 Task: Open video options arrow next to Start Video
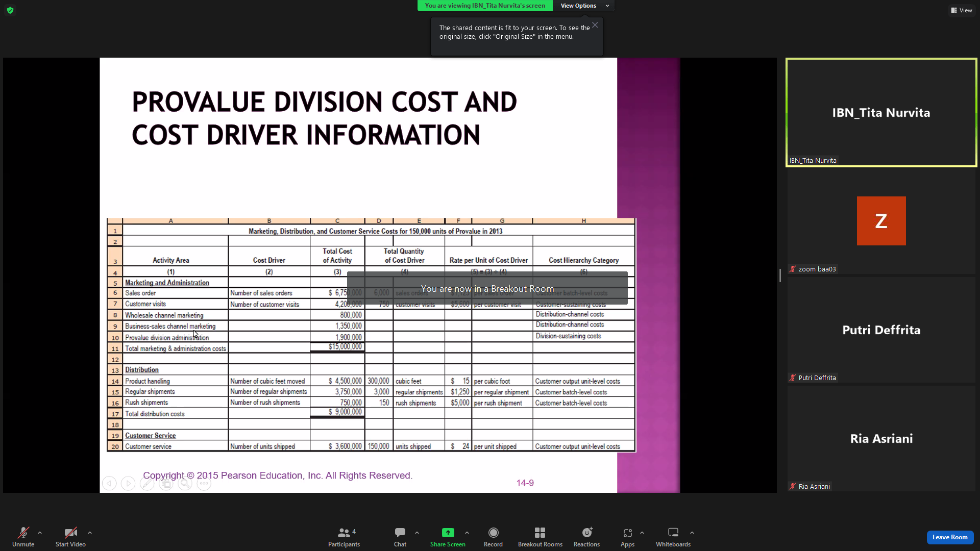click(90, 533)
